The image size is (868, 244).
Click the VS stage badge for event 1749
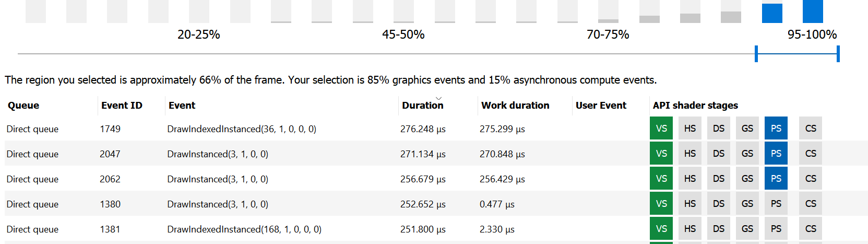661,129
